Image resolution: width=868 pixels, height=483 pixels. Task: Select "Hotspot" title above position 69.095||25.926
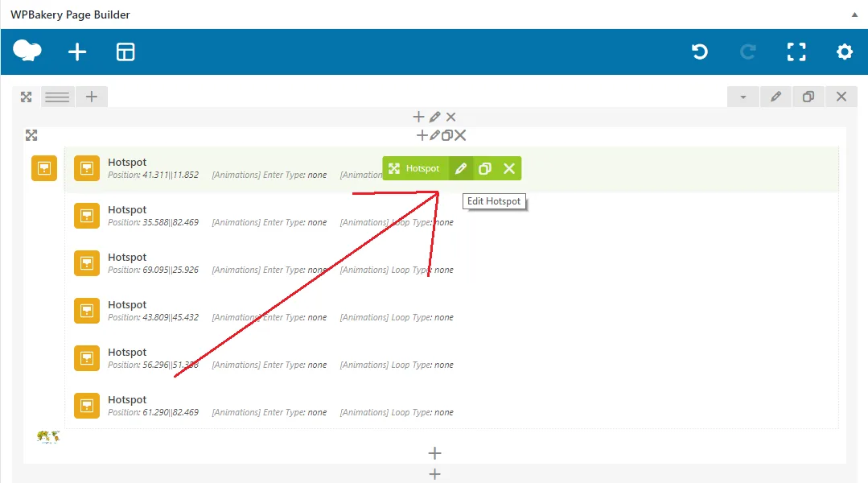127,258
